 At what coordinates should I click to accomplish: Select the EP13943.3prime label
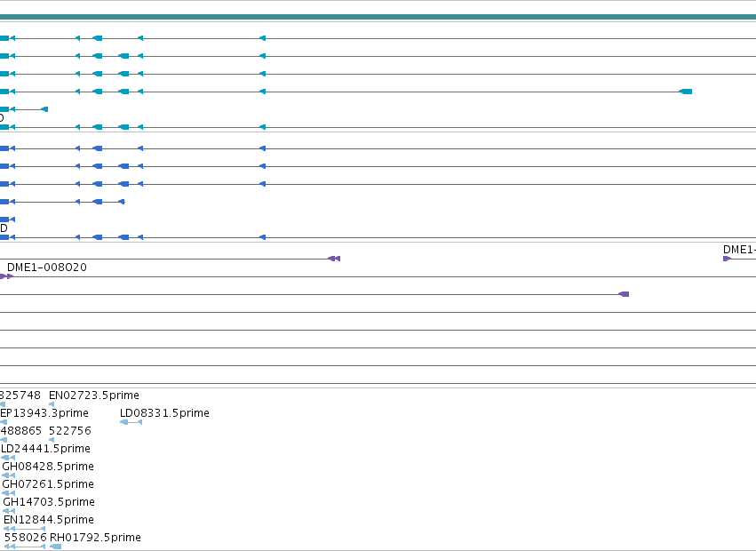pos(44,413)
